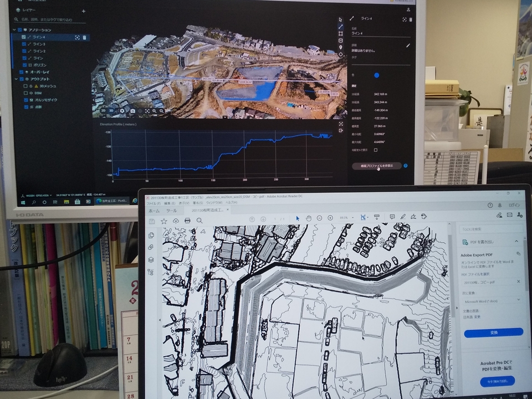Delete annotation from properties panel trash icon
Image resolution: width=532 pixels, height=399 pixels.
[x=411, y=20]
